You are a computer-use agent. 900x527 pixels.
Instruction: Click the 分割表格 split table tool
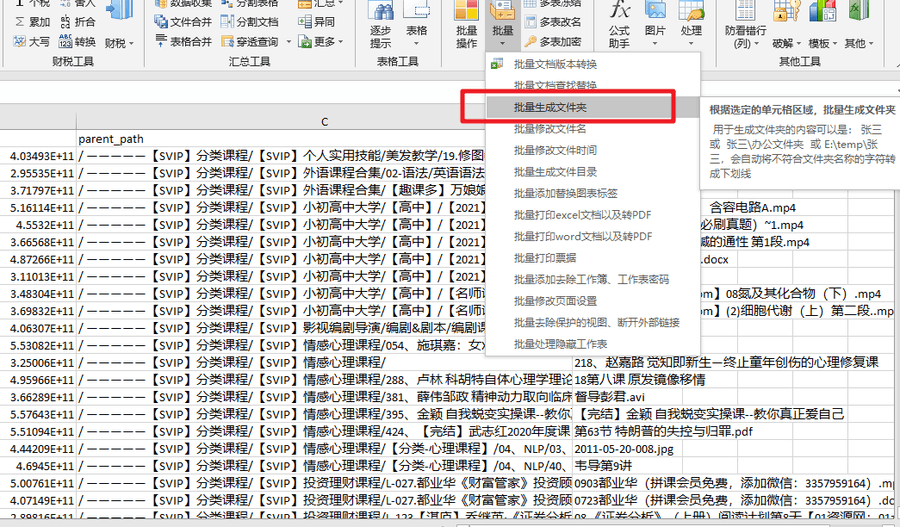click(x=250, y=3)
